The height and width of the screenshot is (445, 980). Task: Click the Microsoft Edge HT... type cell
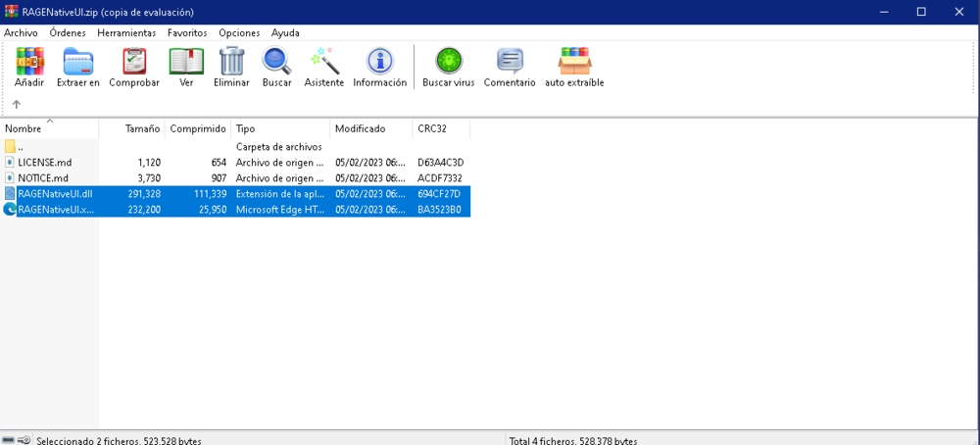click(x=280, y=210)
